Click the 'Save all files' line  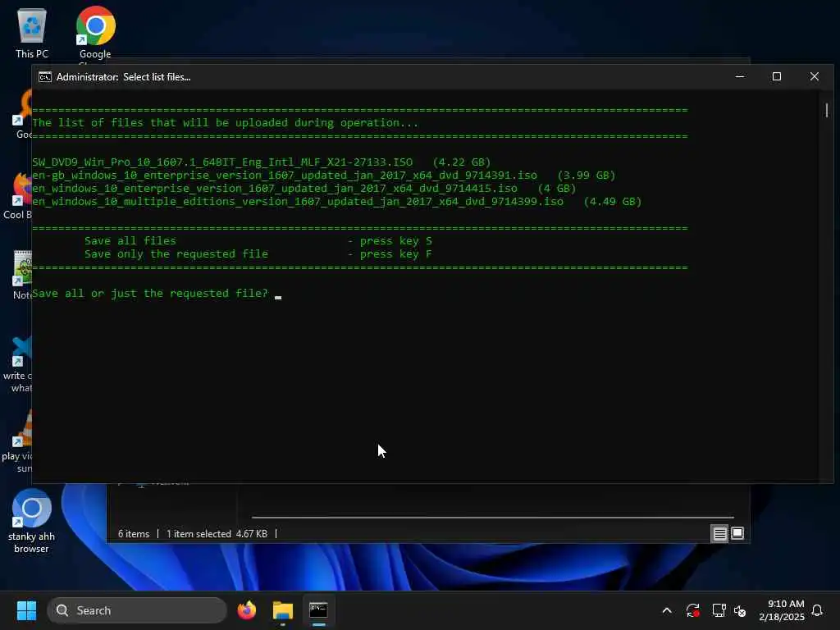coord(258,241)
